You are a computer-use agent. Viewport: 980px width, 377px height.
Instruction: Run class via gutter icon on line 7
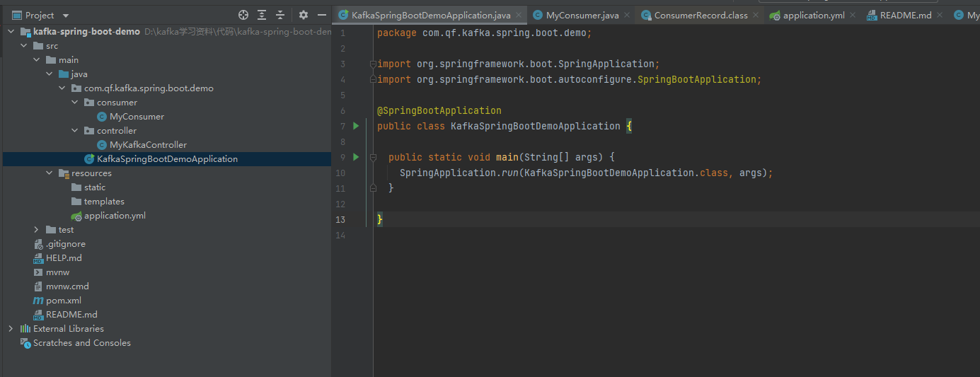357,126
